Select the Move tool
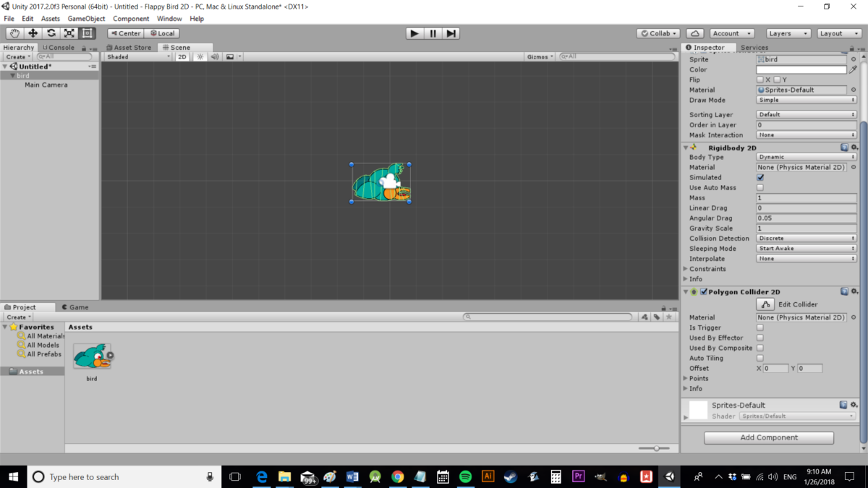This screenshot has height=488, width=868. 32,33
